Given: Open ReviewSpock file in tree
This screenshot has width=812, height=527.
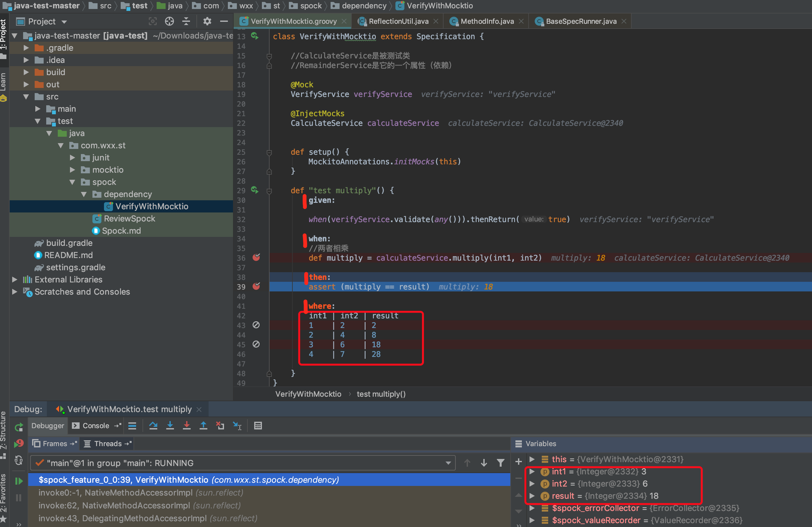Looking at the screenshot, I should click(x=129, y=218).
